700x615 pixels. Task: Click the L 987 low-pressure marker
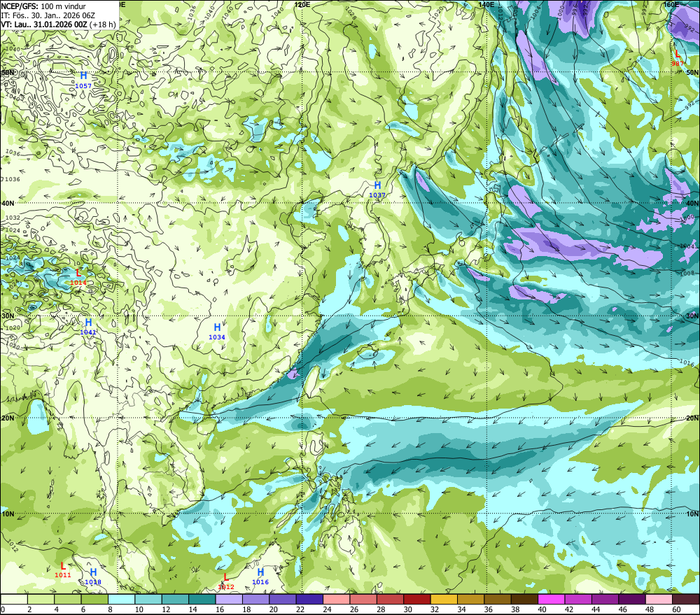coord(677,58)
